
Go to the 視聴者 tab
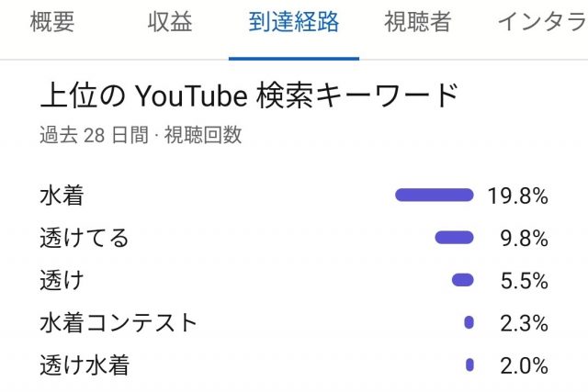418,24
